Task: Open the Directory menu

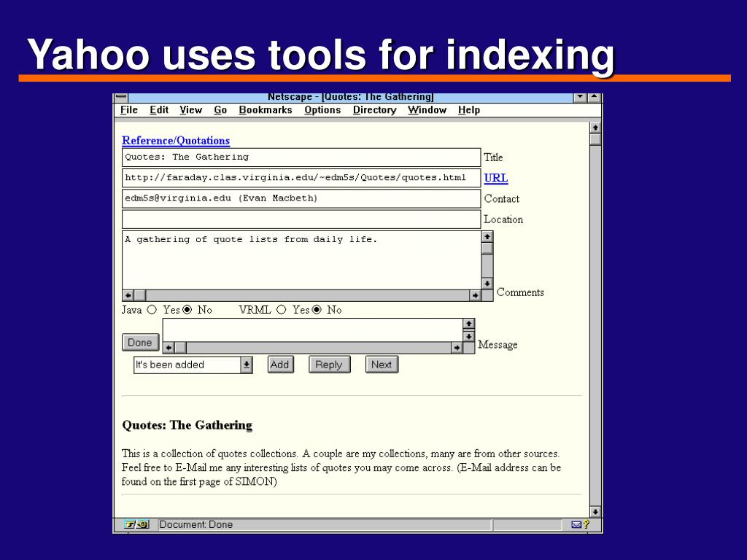Action: [374, 110]
